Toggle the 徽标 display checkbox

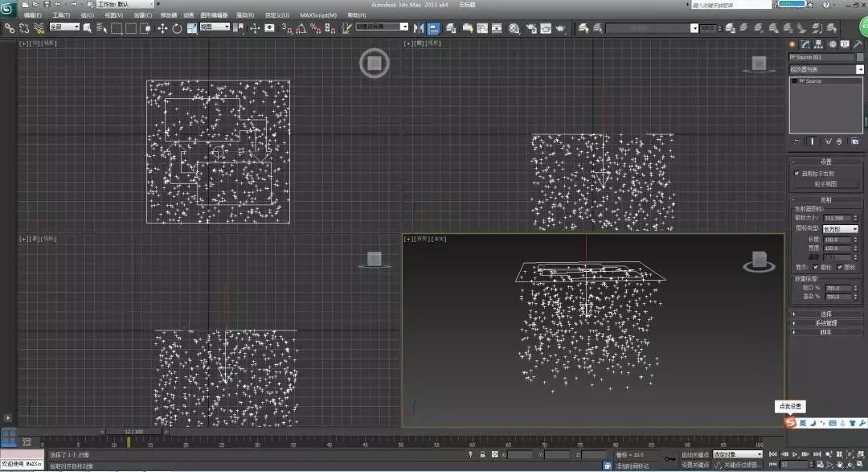[816, 267]
